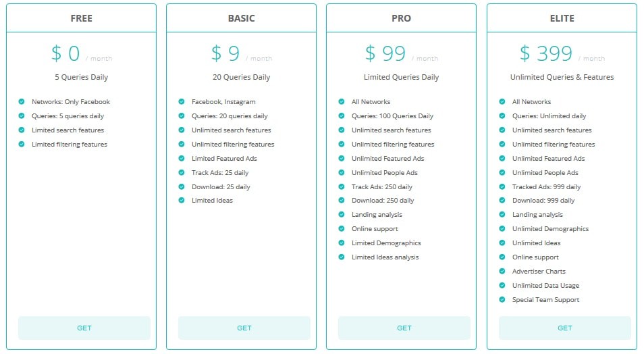The width and height of the screenshot is (644, 354).
Task: Choose the ELITE plan GET button
Action: point(565,328)
